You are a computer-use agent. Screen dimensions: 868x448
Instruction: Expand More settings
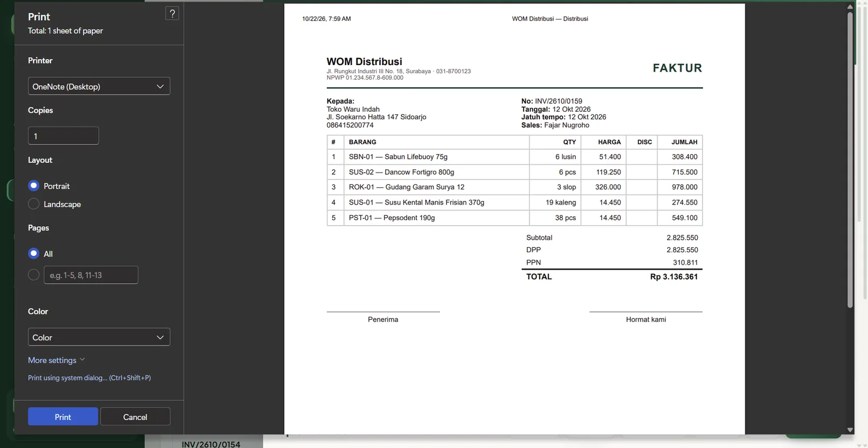[56, 360]
